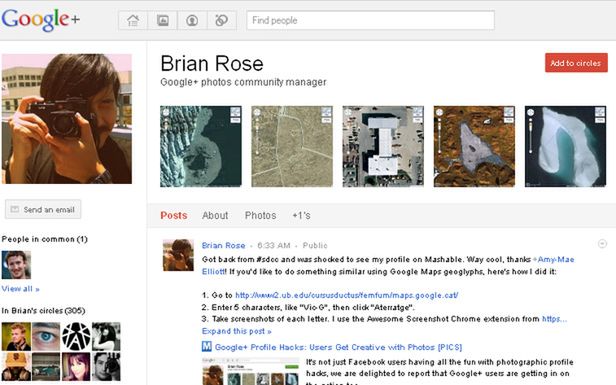Viewport: 616px width, 385px height.
Task: Open the Circles icon in top bar
Action: click(x=222, y=20)
